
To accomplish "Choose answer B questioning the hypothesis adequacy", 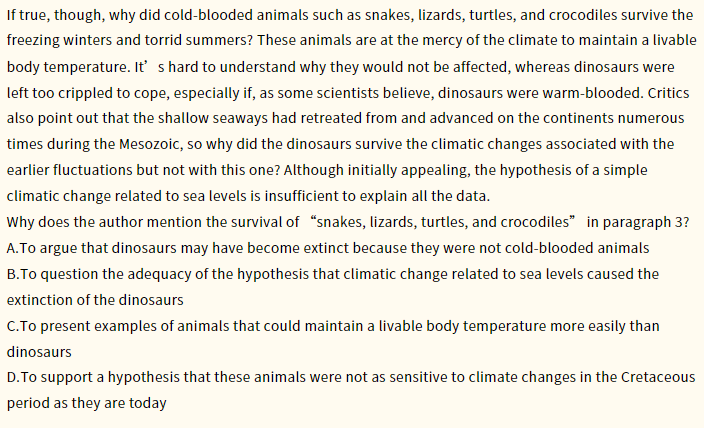I will point(333,287).
